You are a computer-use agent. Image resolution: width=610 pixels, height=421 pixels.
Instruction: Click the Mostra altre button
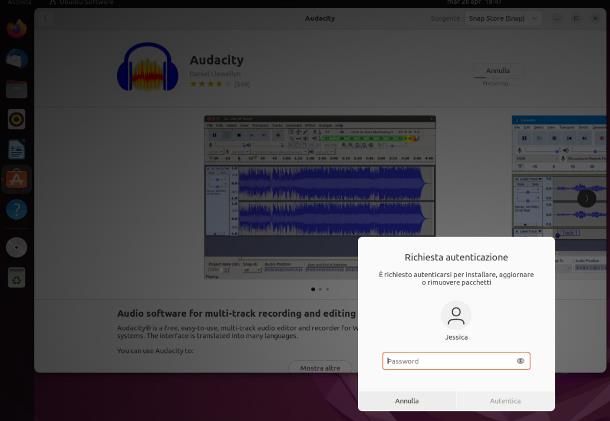pos(320,368)
